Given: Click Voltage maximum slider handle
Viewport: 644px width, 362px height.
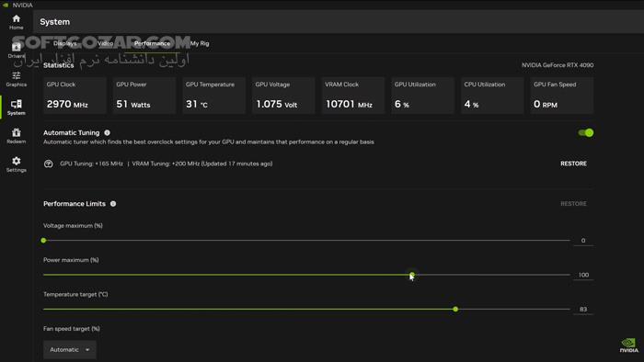Looking at the screenshot, I should 43,240.
